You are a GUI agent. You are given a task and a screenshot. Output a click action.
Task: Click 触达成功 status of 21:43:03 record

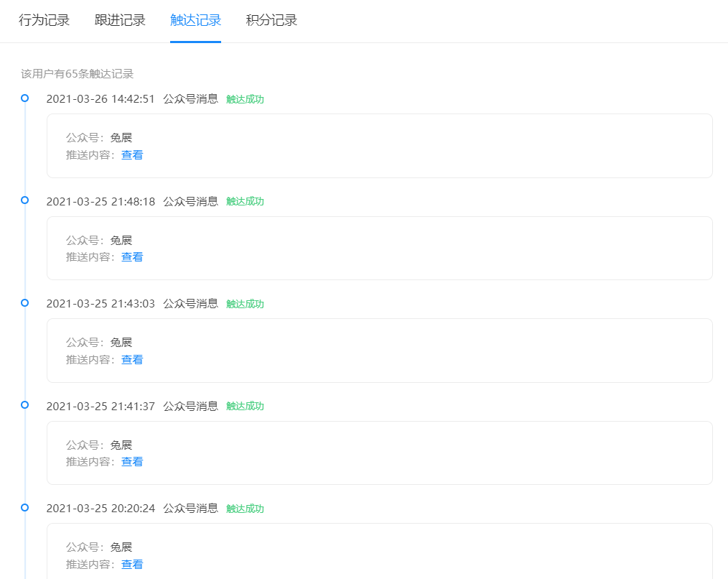pos(245,305)
